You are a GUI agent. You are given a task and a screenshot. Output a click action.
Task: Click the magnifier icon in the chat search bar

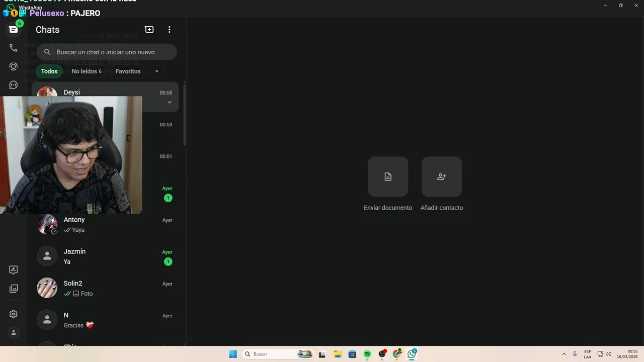click(x=47, y=52)
